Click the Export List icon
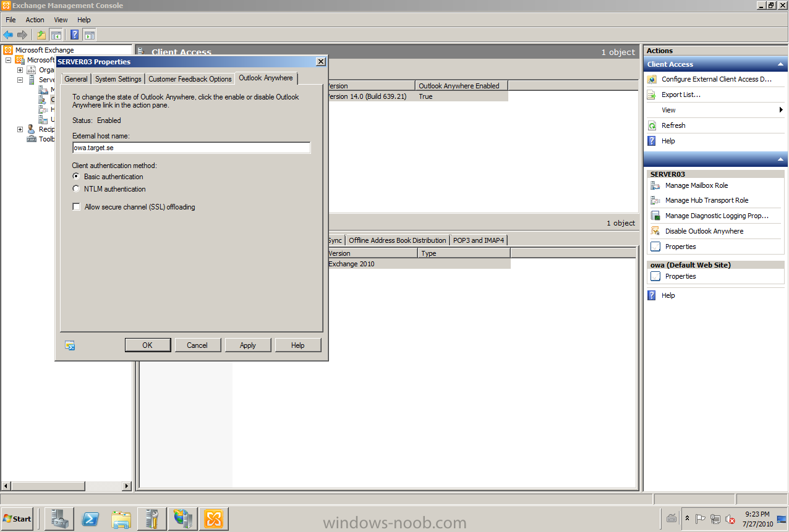Viewport: 789px width, 532px height. [652, 95]
